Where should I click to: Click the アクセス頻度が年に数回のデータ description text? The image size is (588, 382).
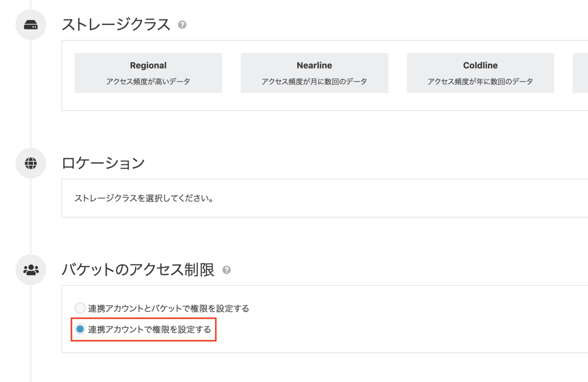coord(480,81)
